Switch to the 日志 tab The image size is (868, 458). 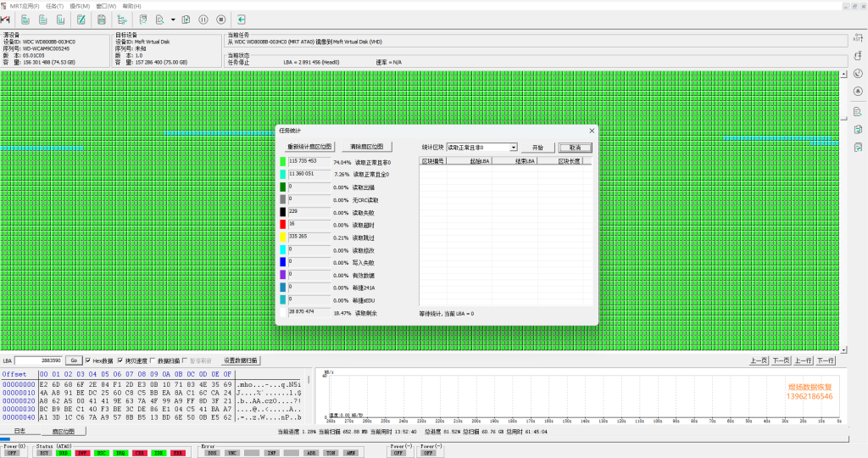[20, 431]
